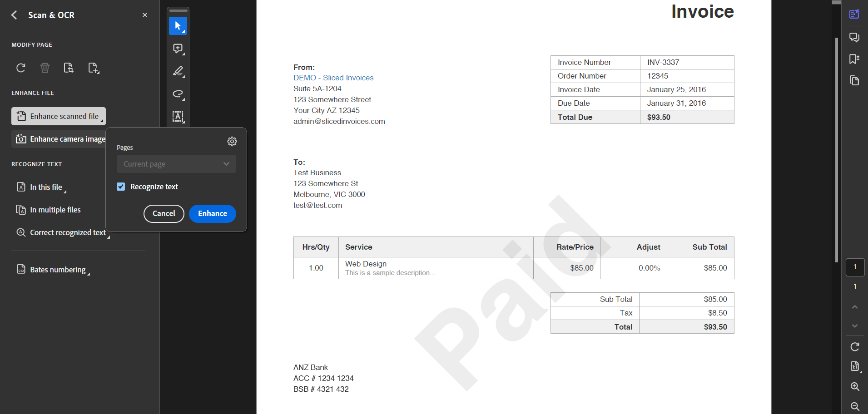Open OCR settings via gear icon

(x=232, y=141)
